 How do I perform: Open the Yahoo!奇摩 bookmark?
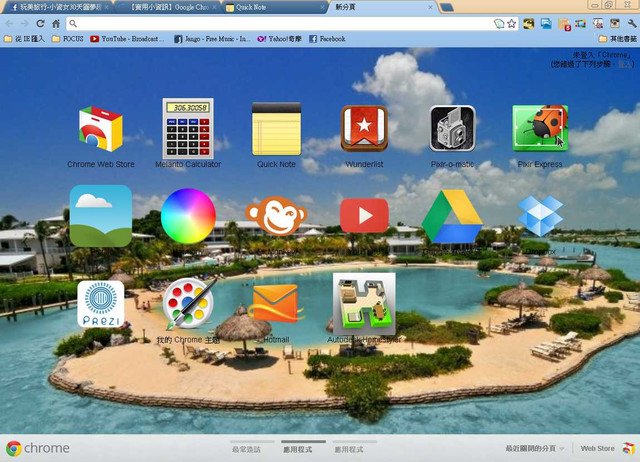point(280,39)
